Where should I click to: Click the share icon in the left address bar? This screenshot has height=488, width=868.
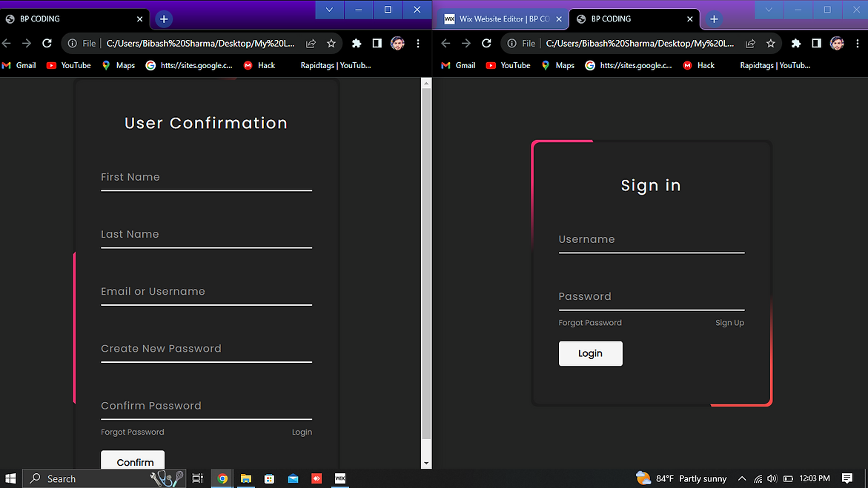coord(311,44)
